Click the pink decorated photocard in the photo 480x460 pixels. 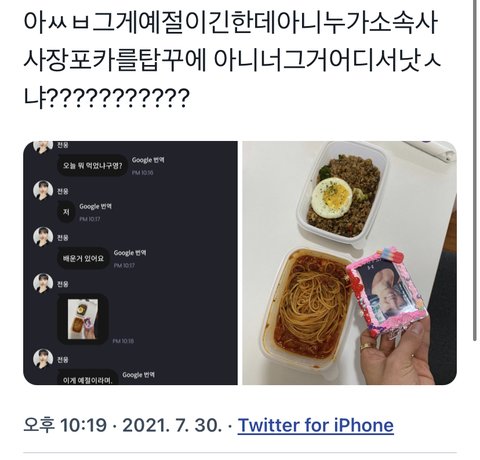[x=386, y=292]
